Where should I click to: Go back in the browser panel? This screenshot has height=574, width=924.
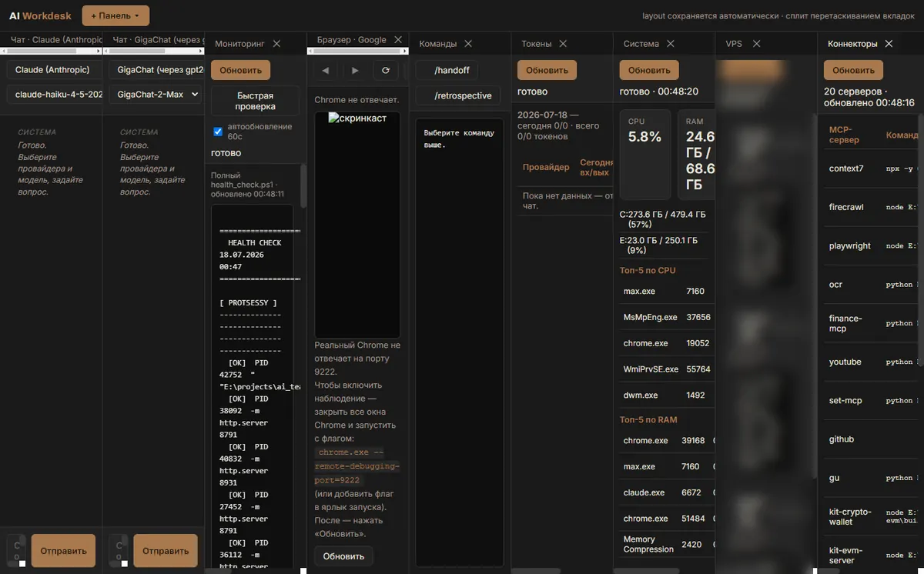(325, 70)
